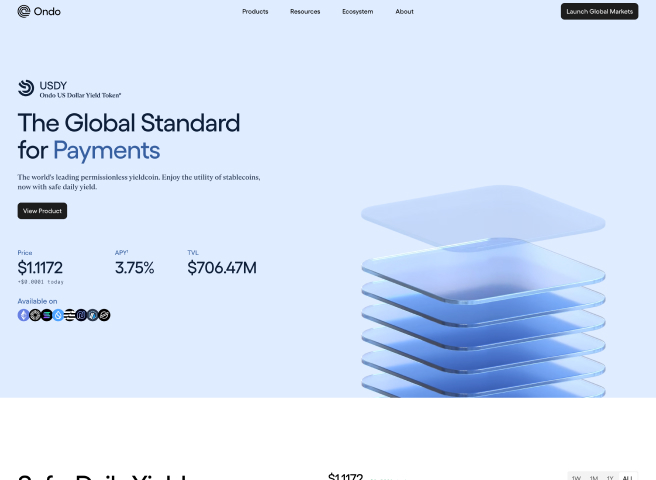Click the 'APY' label

[121, 253]
